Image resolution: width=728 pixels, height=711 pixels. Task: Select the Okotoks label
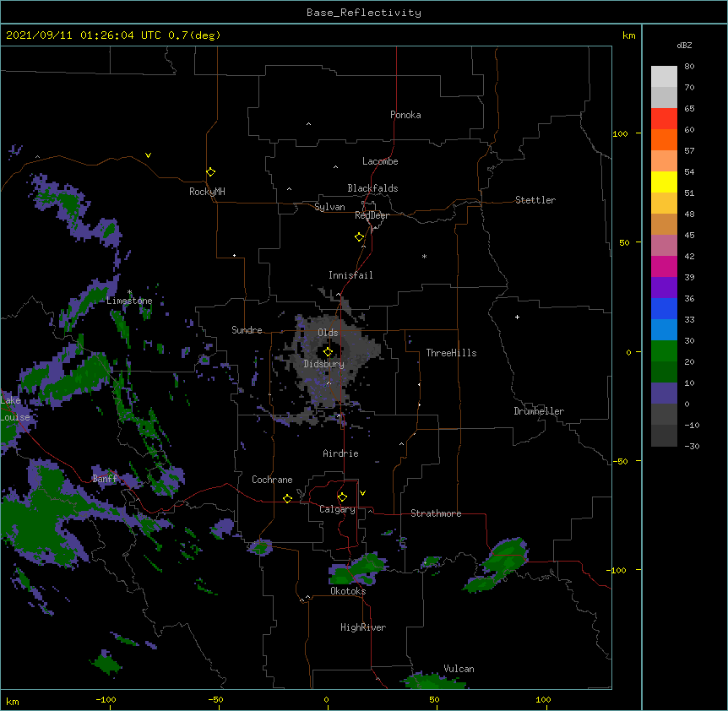pos(348,591)
